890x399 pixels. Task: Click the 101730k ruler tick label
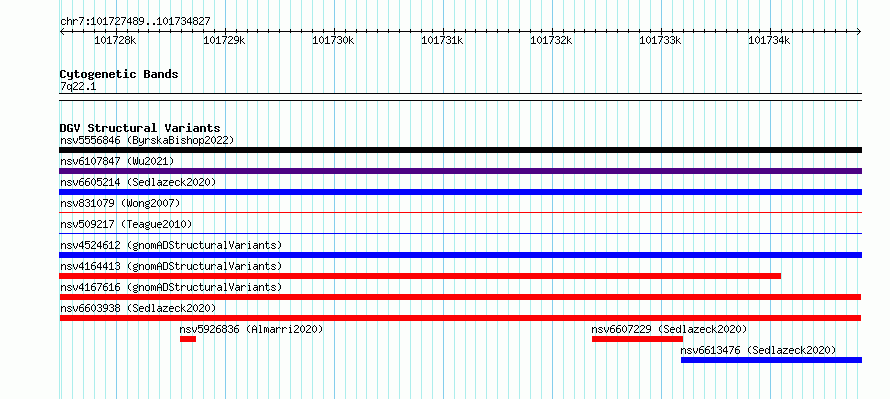pyautogui.click(x=333, y=40)
